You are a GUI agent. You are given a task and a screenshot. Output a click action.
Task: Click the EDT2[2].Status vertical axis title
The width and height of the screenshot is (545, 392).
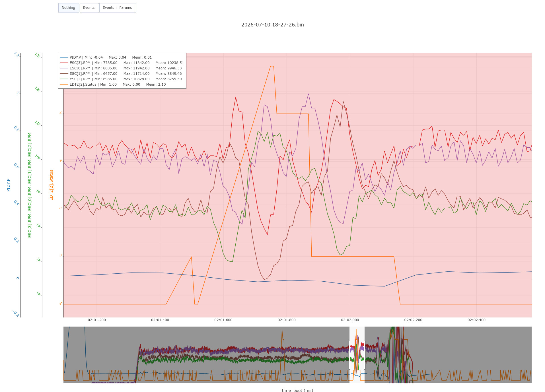pos(52,185)
